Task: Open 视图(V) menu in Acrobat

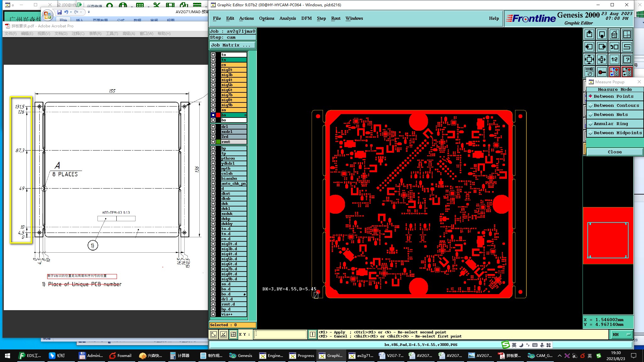Action: coord(44,34)
